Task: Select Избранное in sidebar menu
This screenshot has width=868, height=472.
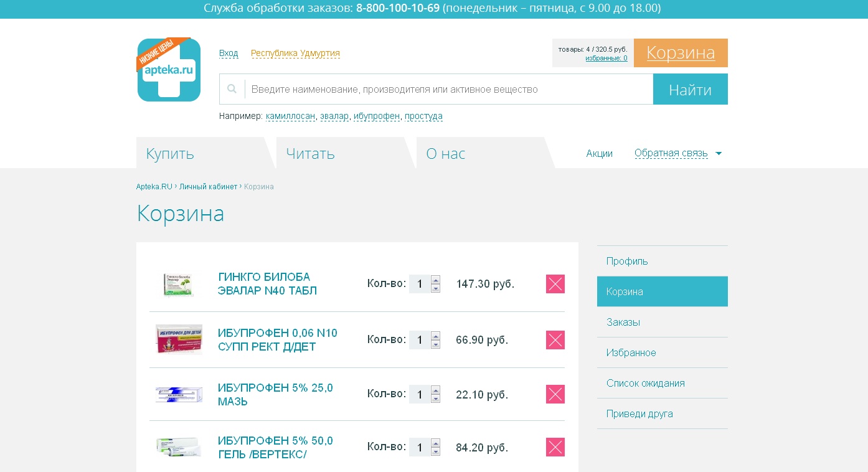Action: pyautogui.click(x=663, y=352)
